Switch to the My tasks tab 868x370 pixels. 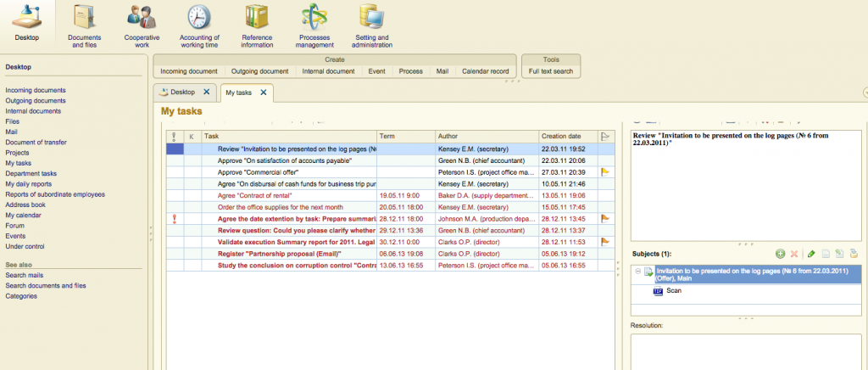(x=238, y=92)
